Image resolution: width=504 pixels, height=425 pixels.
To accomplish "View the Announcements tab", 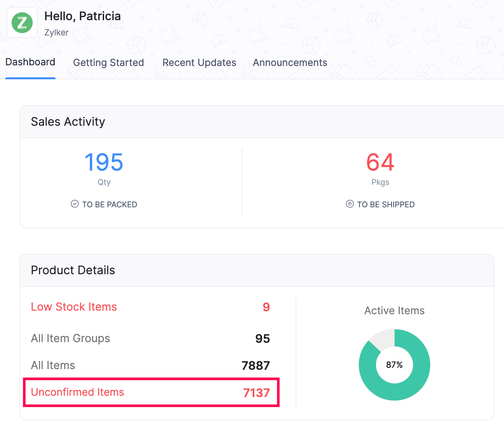I will click(290, 63).
